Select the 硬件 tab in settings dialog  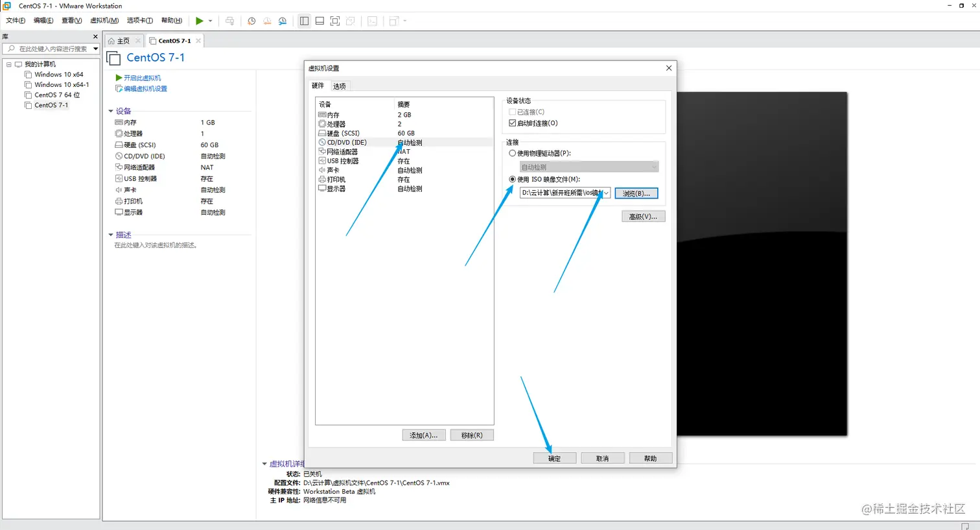coord(318,86)
